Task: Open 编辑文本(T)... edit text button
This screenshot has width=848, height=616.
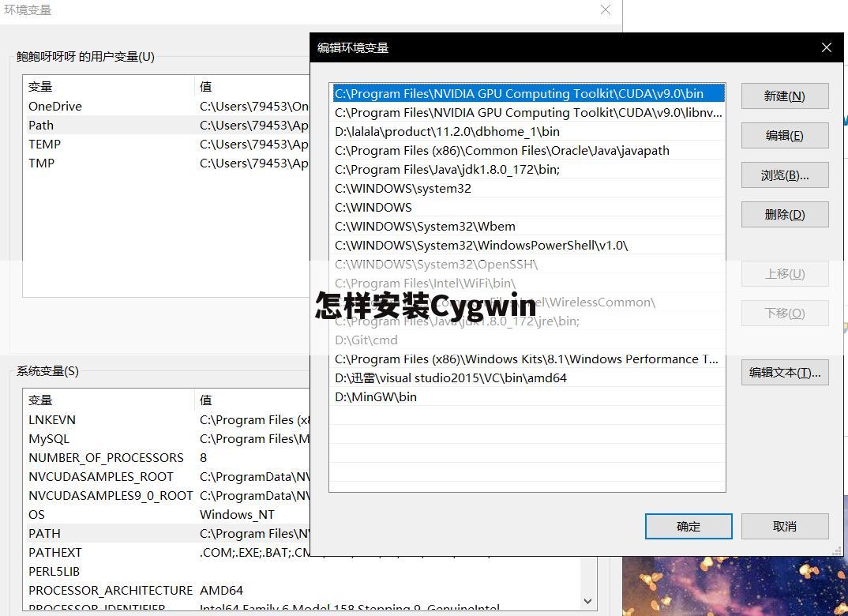Action: (785, 372)
